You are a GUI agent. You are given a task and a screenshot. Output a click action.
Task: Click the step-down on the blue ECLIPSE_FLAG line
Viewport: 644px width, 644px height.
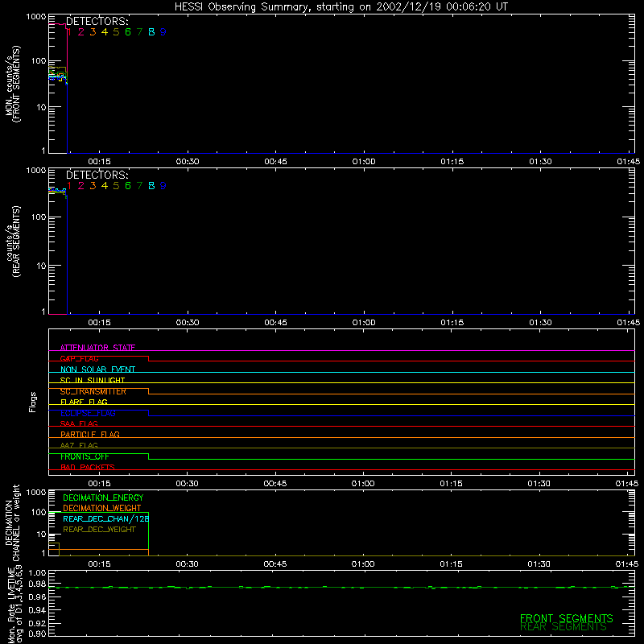point(148,413)
